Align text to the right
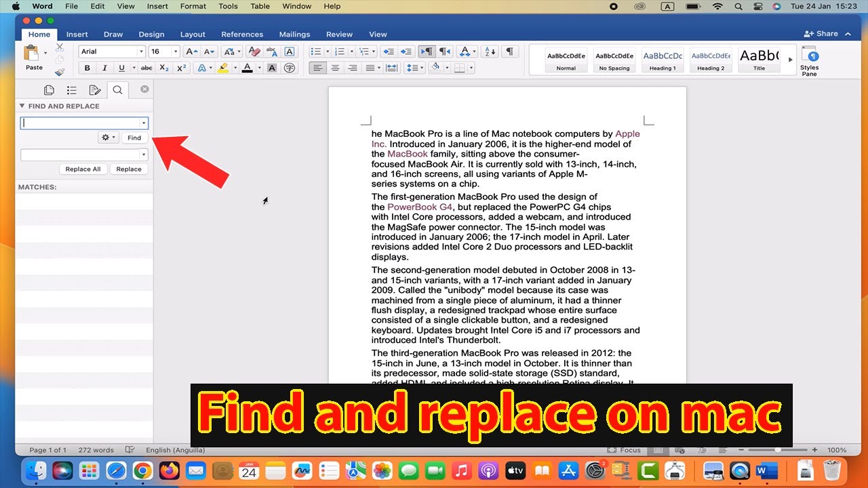Viewport: 868px width, 488px height. click(x=352, y=68)
